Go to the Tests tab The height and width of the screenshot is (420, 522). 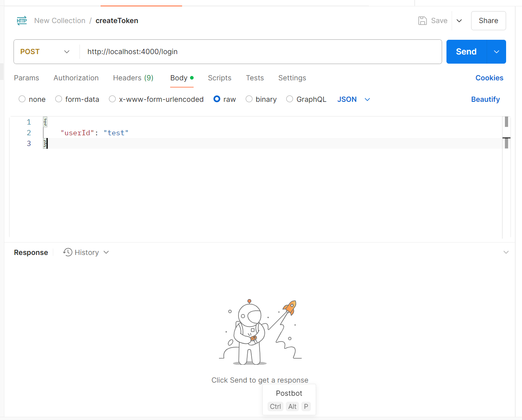tap(255, 78)
